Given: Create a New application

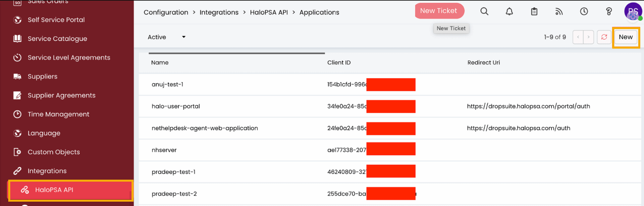Looking at the screenshot, I should 626,37.
